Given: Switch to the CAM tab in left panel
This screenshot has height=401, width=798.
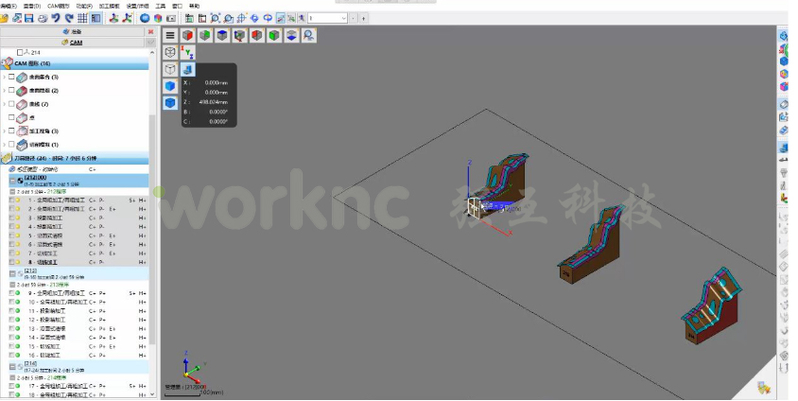Looking at the screenshot, I should pos(76,42).
